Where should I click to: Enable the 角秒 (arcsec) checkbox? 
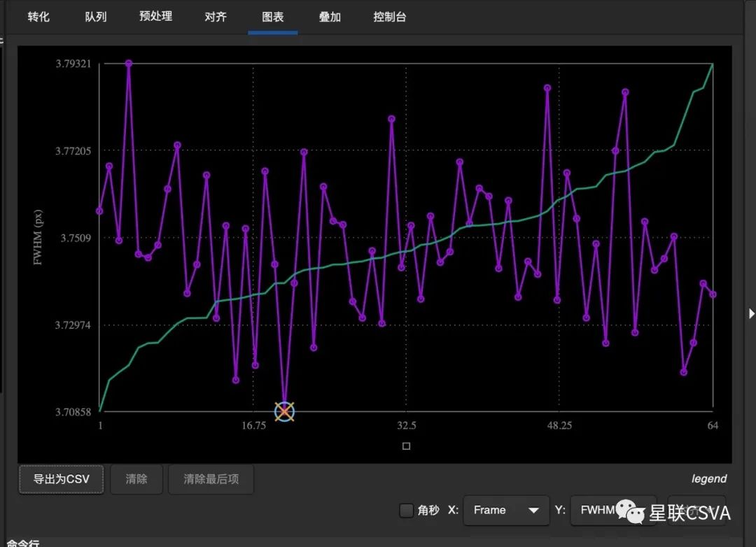pyautogui.click(x=406, y=511)
